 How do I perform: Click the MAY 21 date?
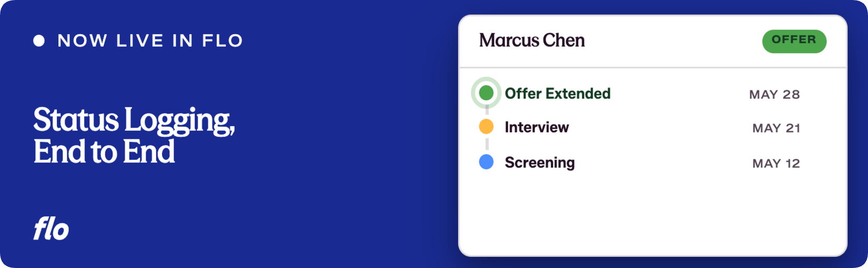(776, 128)
